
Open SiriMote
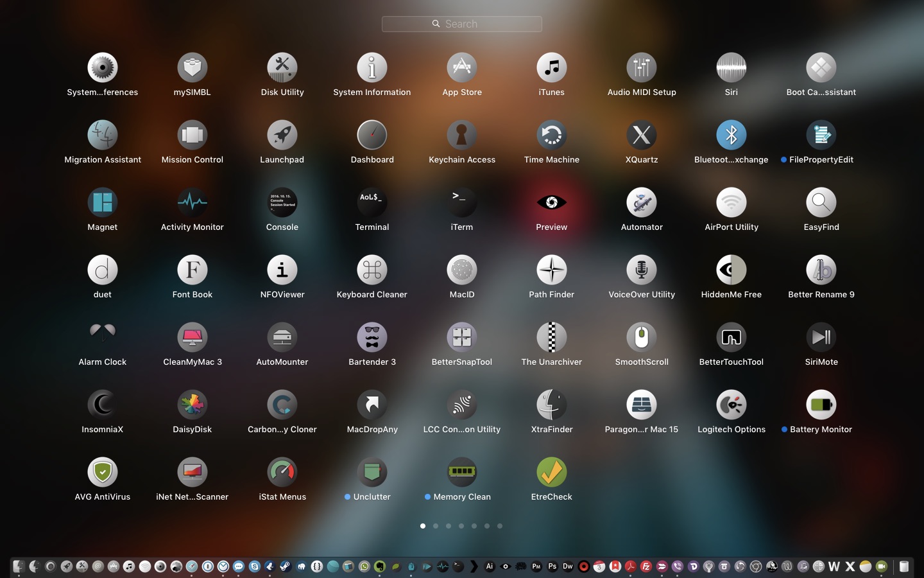coord(821,337)
